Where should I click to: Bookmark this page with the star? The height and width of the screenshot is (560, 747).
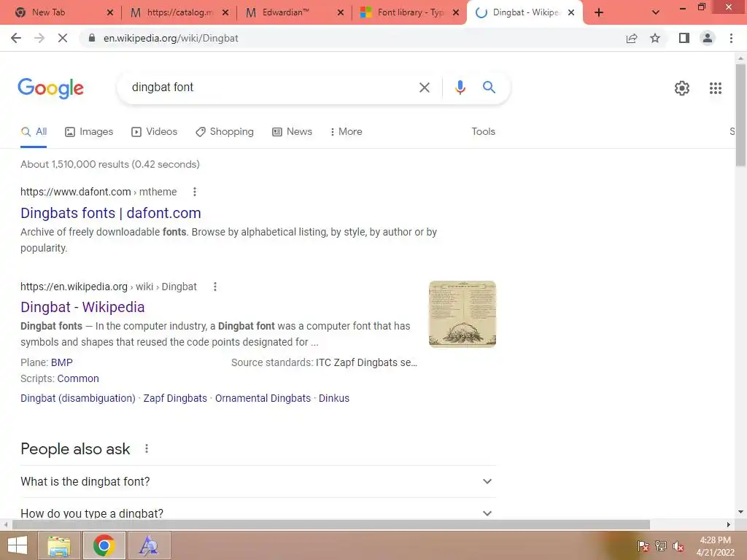pos(655,38)
